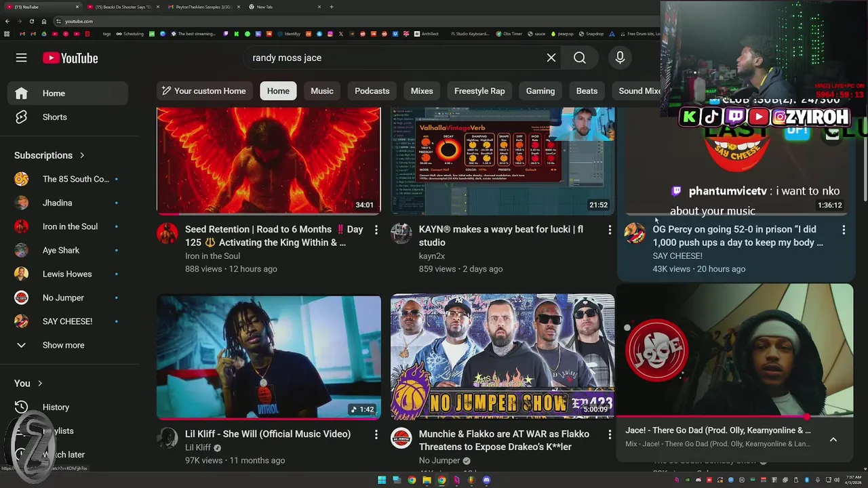Image resolution: width=868 pixels, height=488 pixels.
Task: Open SAY CHEESE! subscription in sidebar
Action: (68, 321)
